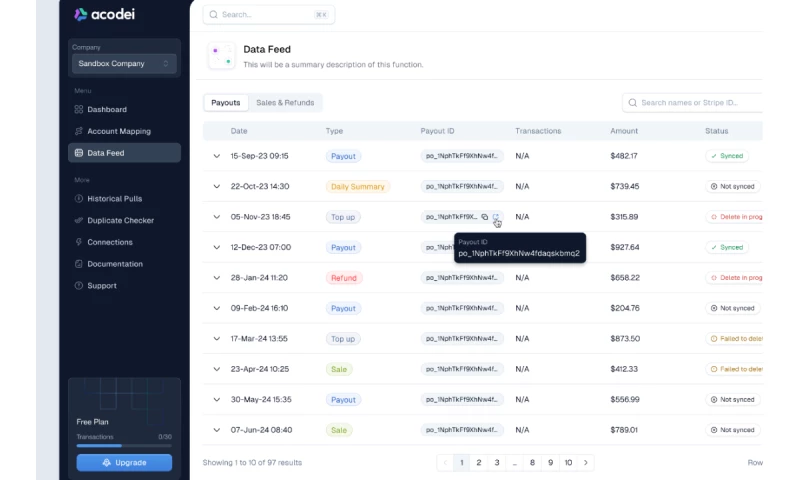Open the Sandbox Company selector dropdown
The image size is (800, 480).
[125, 64]
